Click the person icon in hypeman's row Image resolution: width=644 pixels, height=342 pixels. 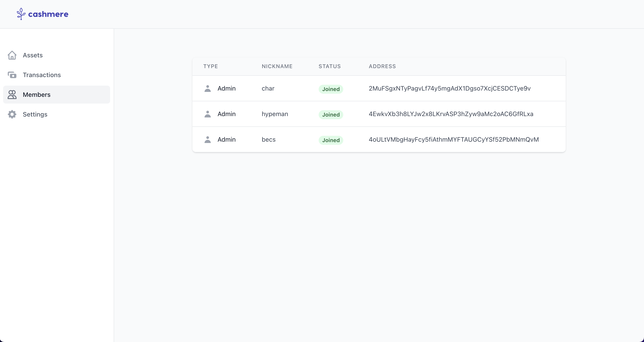pos(207,114)
